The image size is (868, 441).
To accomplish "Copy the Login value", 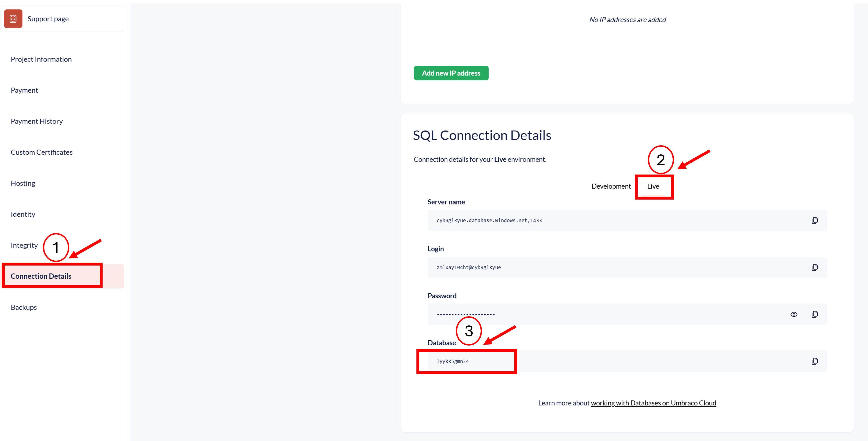I will (x=814, y=267).
